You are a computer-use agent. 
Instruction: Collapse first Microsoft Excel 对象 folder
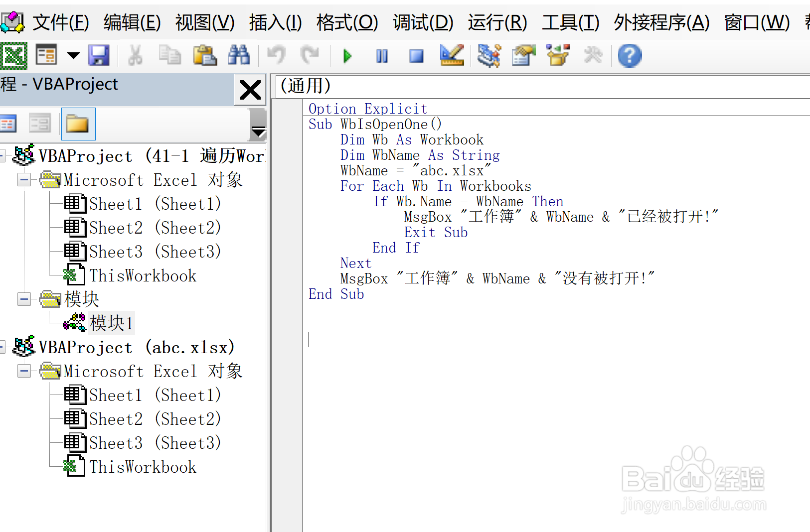coord(24,180)
